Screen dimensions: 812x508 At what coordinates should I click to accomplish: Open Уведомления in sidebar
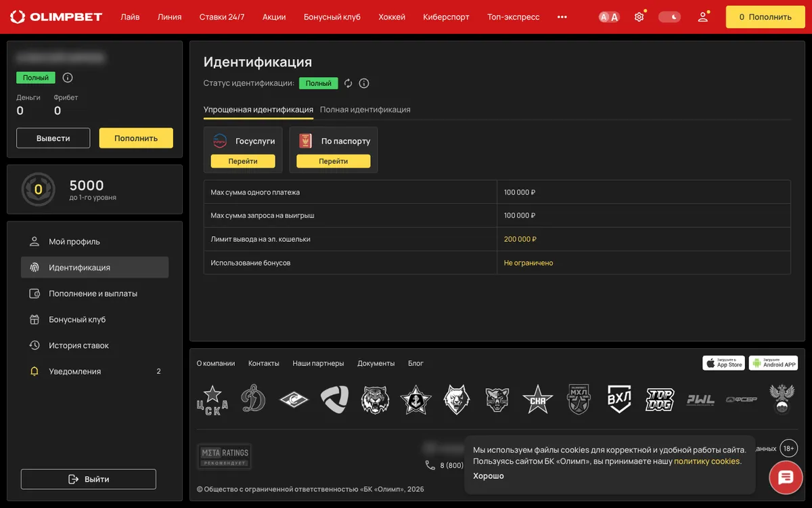[95, 371]
